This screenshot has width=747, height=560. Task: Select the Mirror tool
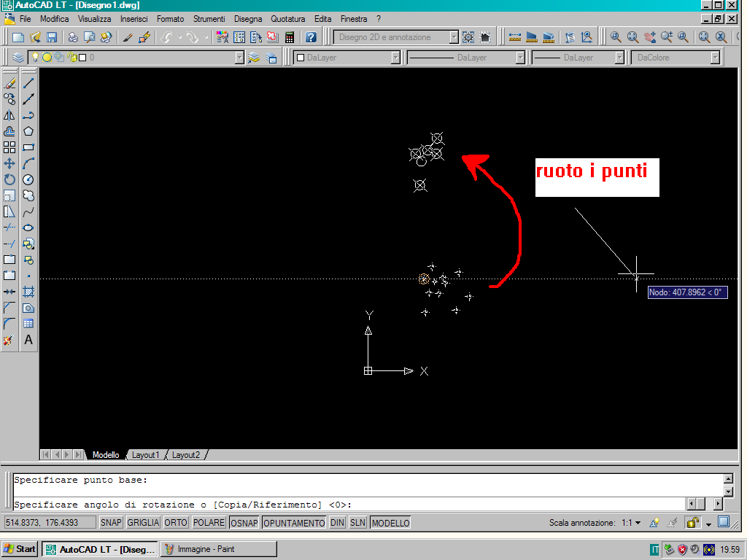tap(9, 115)
